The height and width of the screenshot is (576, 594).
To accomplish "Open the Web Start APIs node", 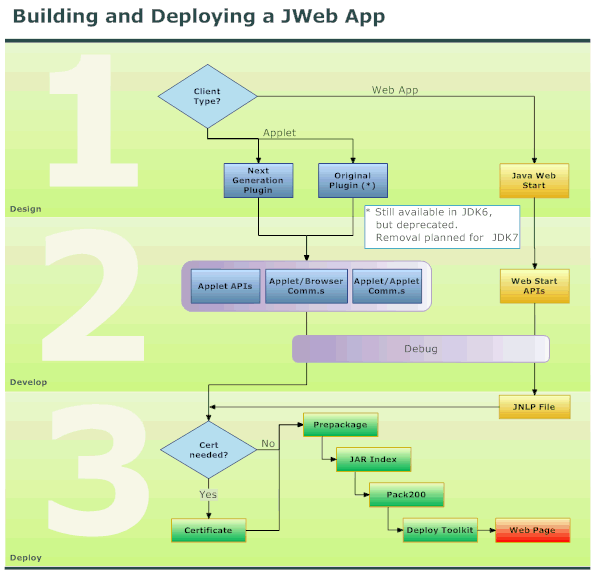I will pyautogui.click(x=535, y=286).
